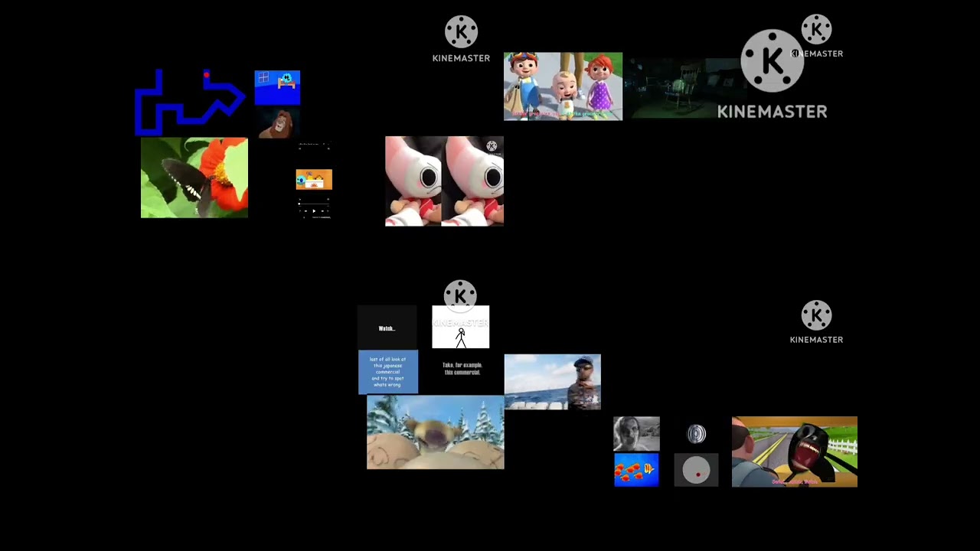Select the man in sunglasses sea clip
Viewport: 980px width, 551px height.
tap(552, 382)
